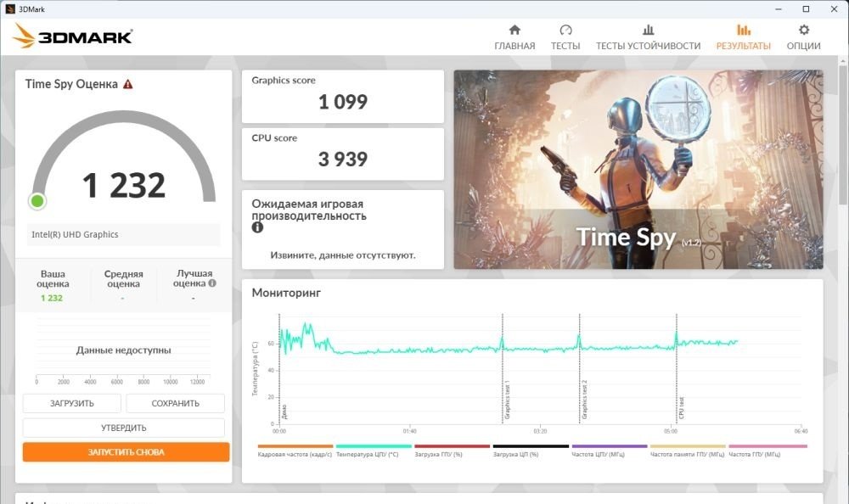Viewport: 849px width, 504px height.
Task: Select the РЕЗУЛЬТАТЫ tab
Action: [744, 37]
